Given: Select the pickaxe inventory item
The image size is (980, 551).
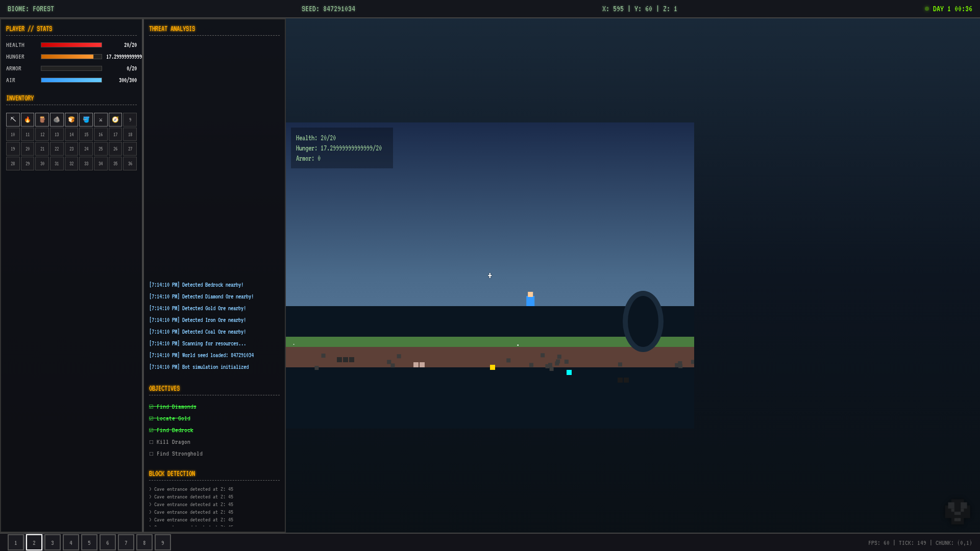Looking at the screenshot, I should (13, 119).
